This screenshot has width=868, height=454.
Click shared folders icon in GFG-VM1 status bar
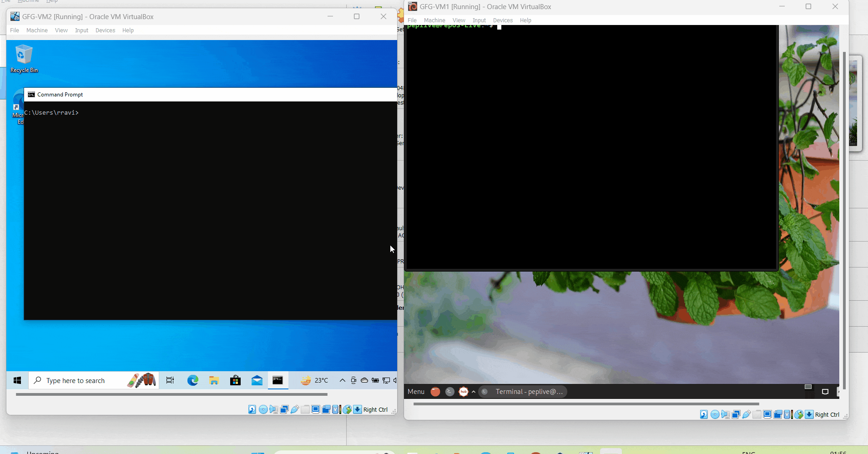point(757,414)
